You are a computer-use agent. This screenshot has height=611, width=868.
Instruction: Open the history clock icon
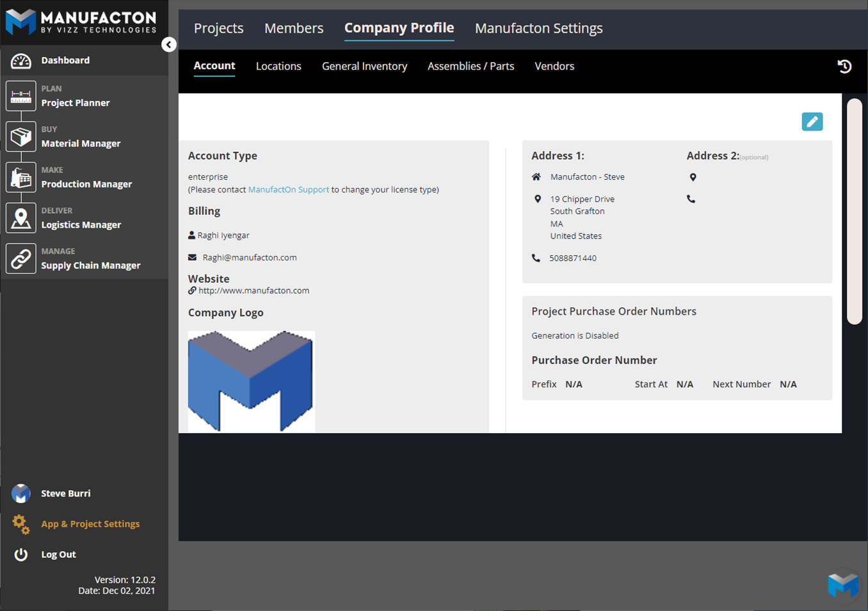click(844, 66)
